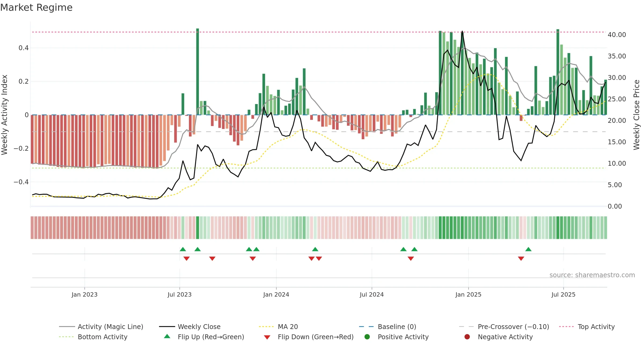644x362 pixels.
Task: Click the Jul 2024 x-axis label
Action: point(372,294)
